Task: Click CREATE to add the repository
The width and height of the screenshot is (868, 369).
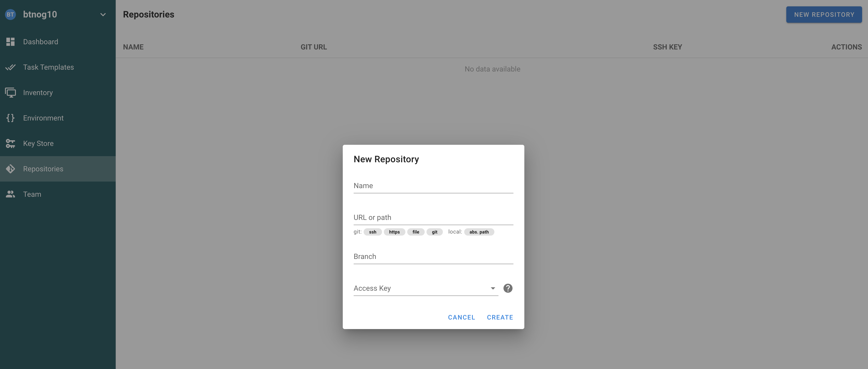Action: point(500,317)
